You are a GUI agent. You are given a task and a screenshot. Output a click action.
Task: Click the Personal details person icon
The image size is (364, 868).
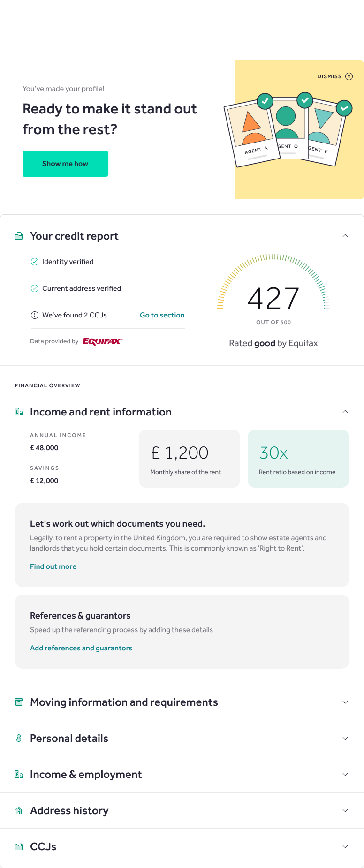(x=19, y=738)
